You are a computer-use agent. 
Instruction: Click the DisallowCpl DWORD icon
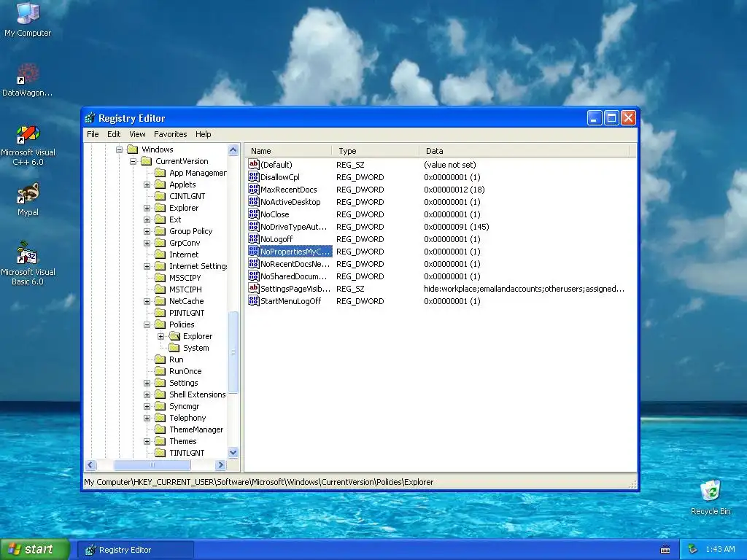point(253,176)
